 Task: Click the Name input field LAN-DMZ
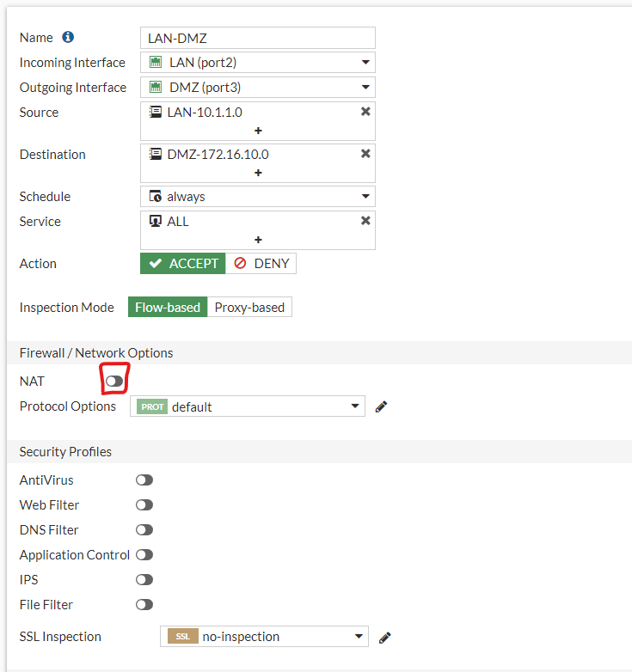click(258, 38)
